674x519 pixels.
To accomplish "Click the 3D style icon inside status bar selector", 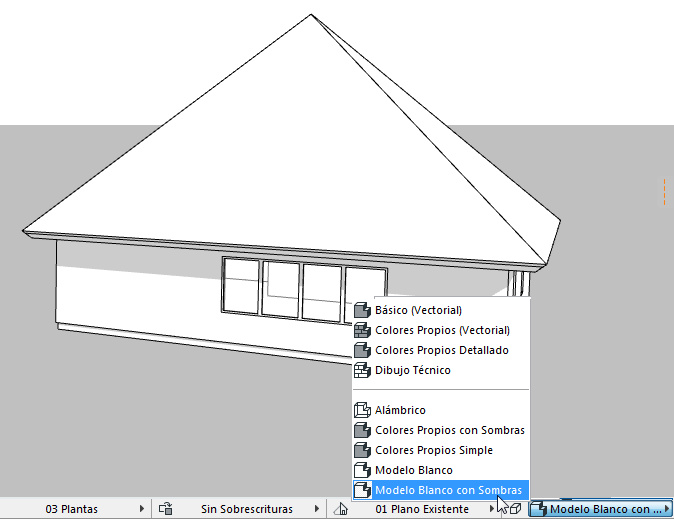I will [539, 509].
